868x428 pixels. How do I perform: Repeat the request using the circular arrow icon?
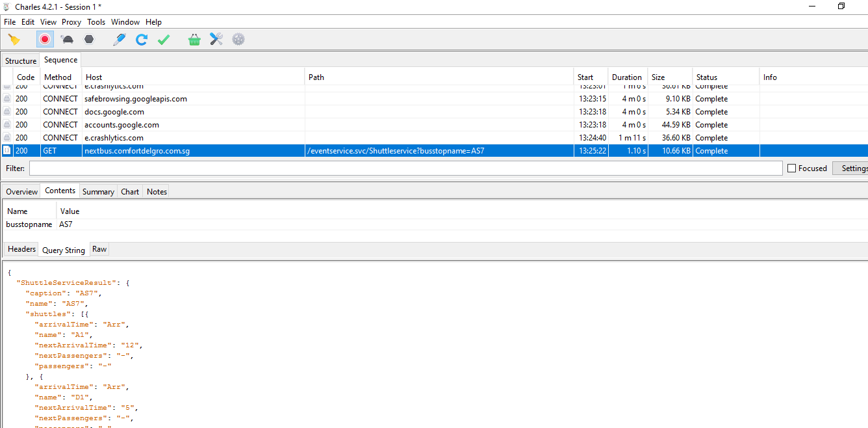click(x=142, y=39)
